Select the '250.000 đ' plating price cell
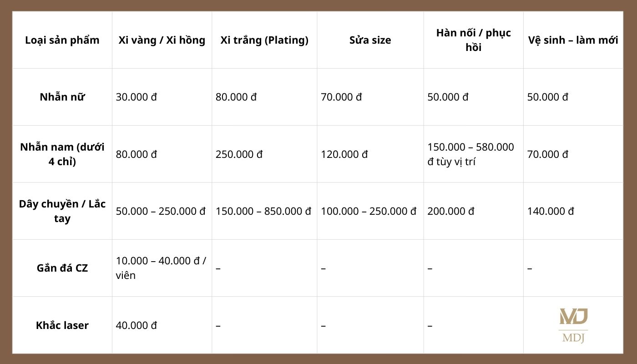The height and width of the screenshot is (364, 637). click(239, 154)
